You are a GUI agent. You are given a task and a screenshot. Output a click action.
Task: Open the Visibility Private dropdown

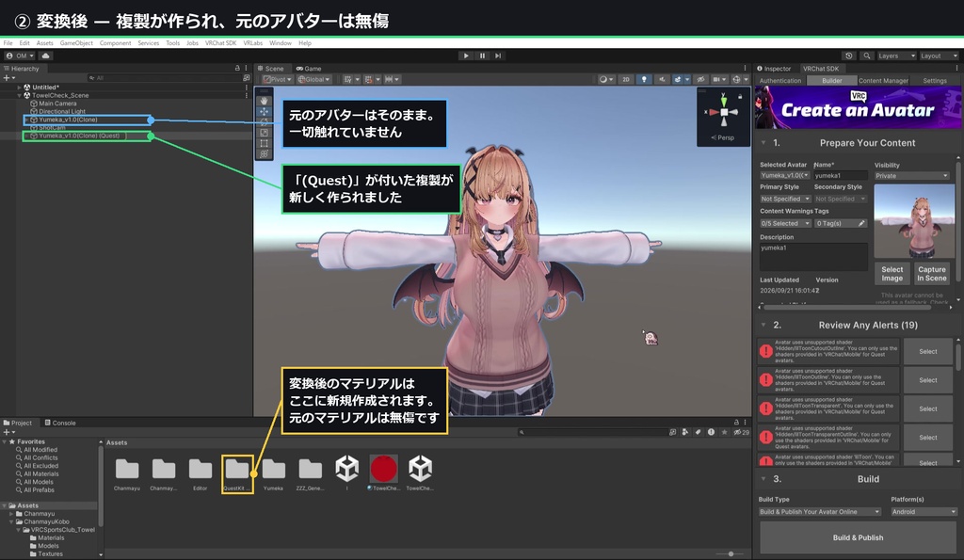point(911,176)
